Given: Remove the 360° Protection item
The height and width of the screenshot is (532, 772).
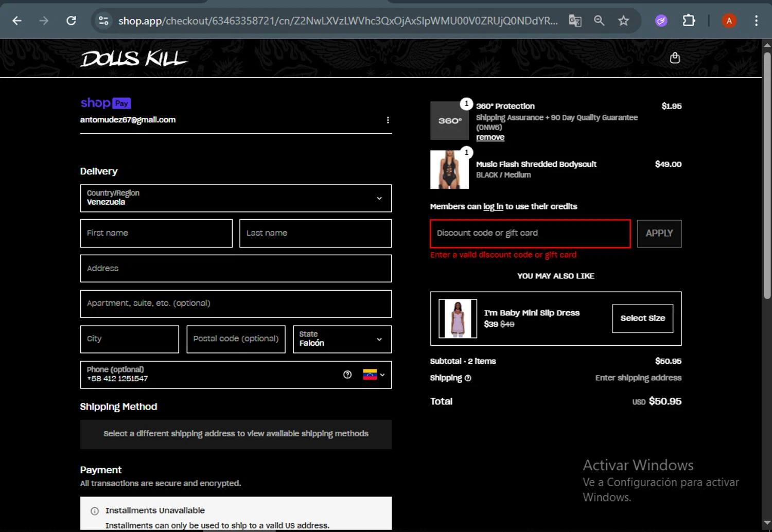Looking at the screenshot, I should (x=490, y=137).
